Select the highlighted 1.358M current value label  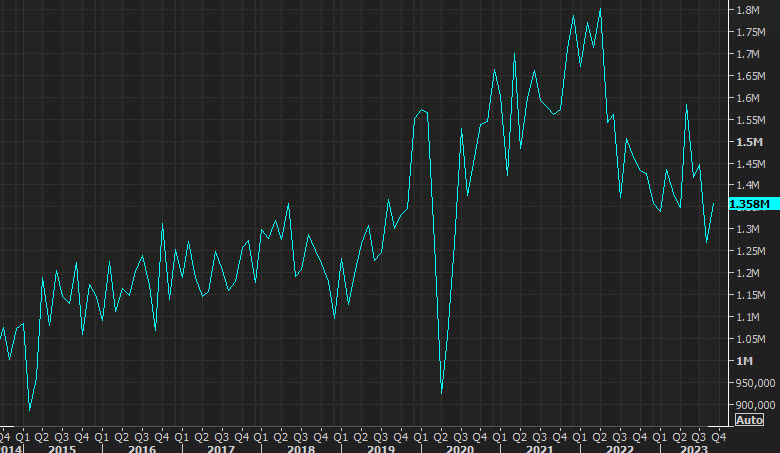754,204
